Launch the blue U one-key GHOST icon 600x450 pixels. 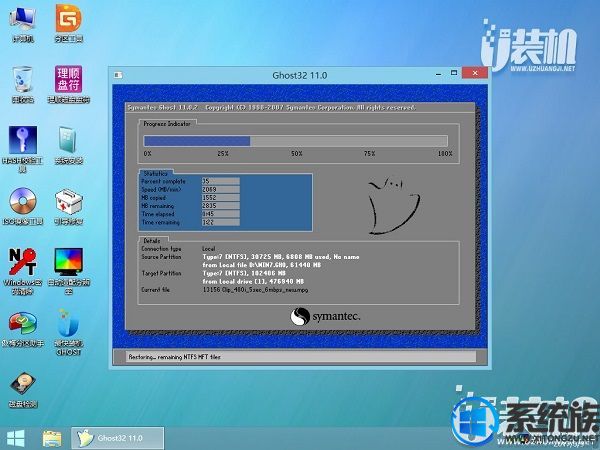click(68, 332)
